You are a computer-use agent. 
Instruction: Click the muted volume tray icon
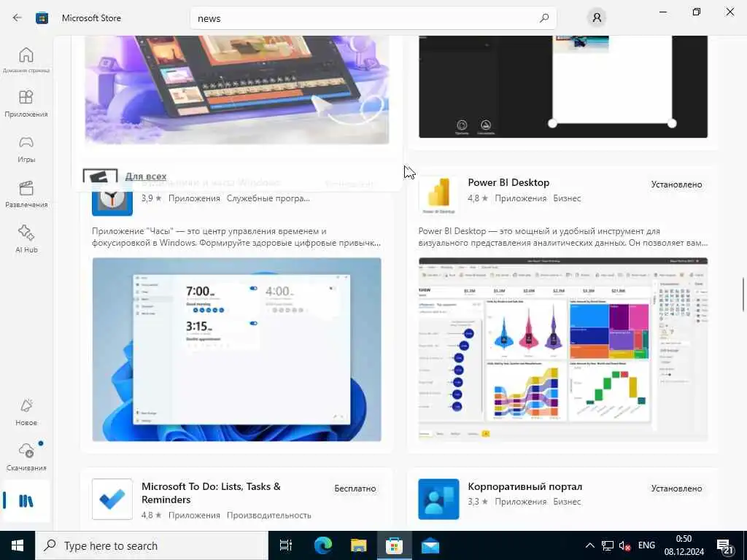[x=624, y=545]
